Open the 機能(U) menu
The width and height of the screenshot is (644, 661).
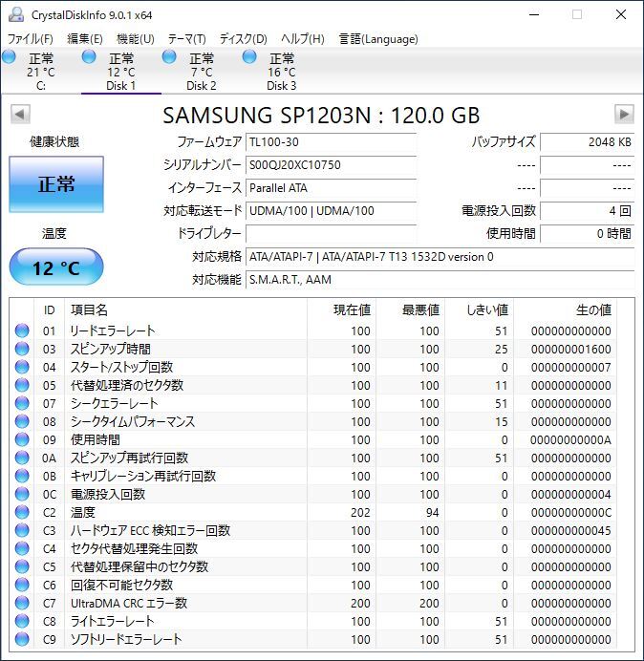136,39
